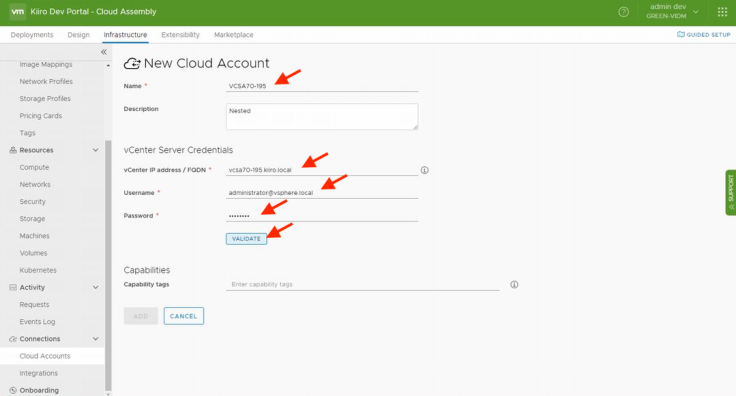Switch to the Design tab

click(x=78, y=35)
